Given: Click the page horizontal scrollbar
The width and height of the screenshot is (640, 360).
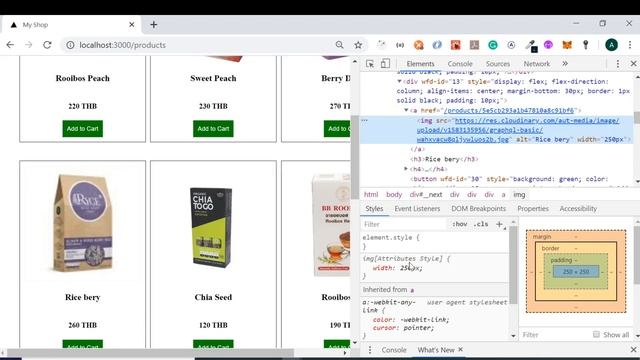Looking at the screenshot, I should 150,352.
